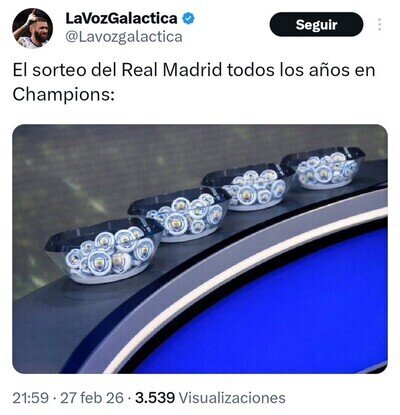Click the third bowl from left
This screenshot has width=400, height=415.
[249, 187]
